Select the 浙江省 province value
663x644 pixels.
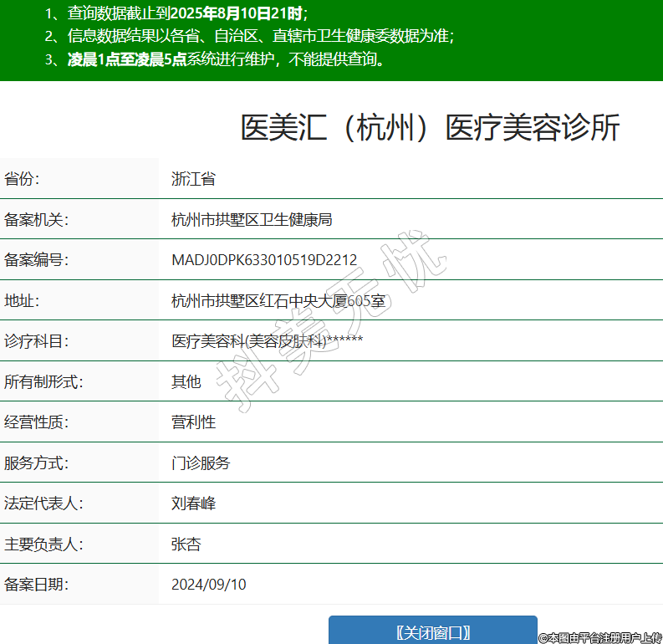click(193, 178)
